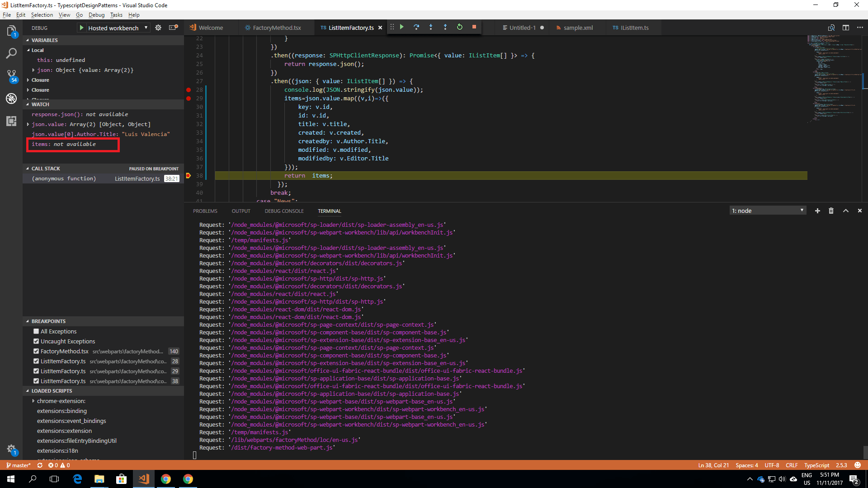This screenshot has height=488, width=868.
Task: Click the master branch indicator
Action: [18, 465]
